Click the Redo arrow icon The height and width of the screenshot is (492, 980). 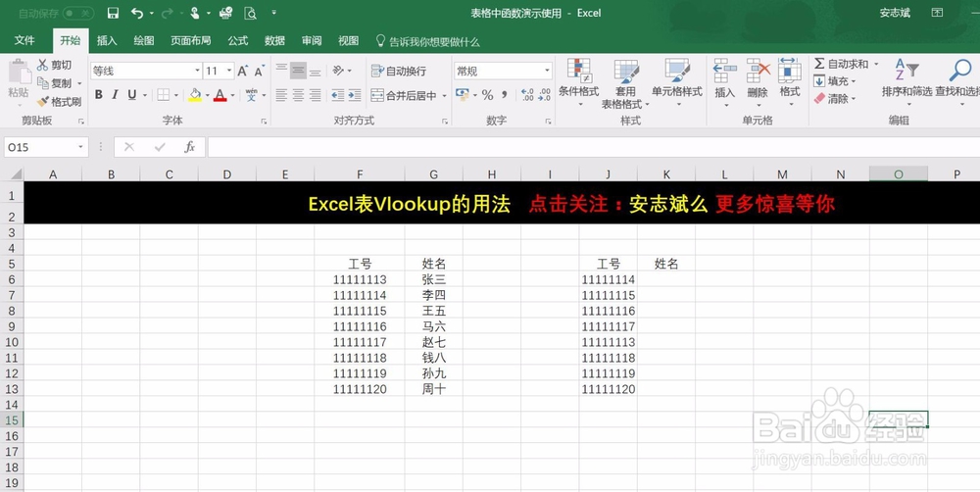(167, 13)
